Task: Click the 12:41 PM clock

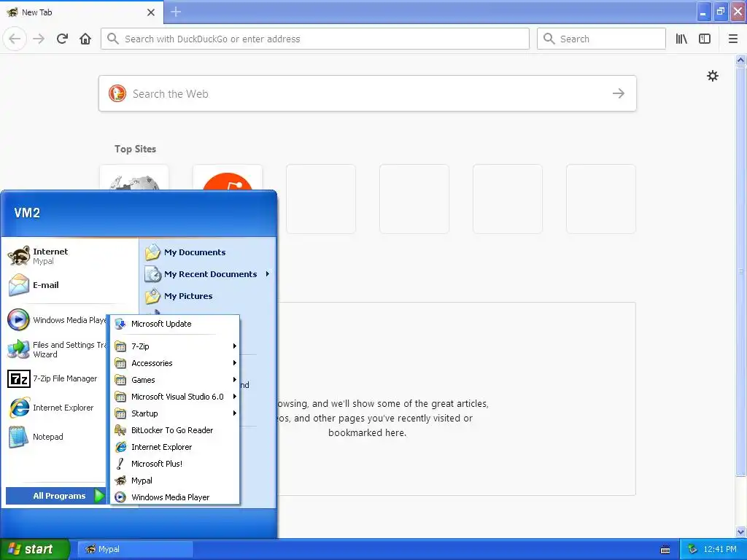Action: (720, 549)
